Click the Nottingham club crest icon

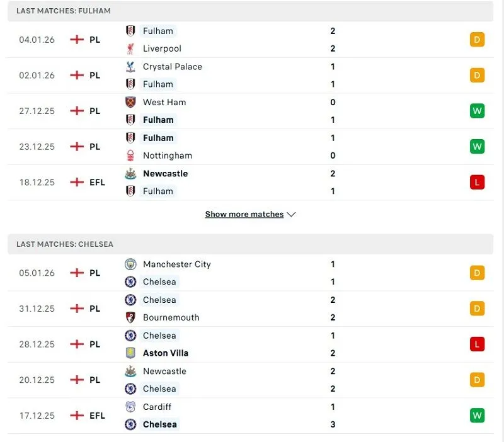pyautogui.click(x=130, y=156)
